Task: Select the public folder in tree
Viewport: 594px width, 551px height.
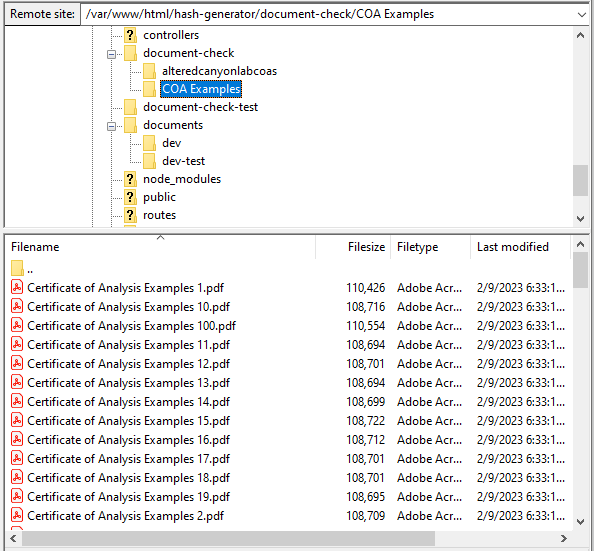Action: pyautogui.click(x=159, y=197)
